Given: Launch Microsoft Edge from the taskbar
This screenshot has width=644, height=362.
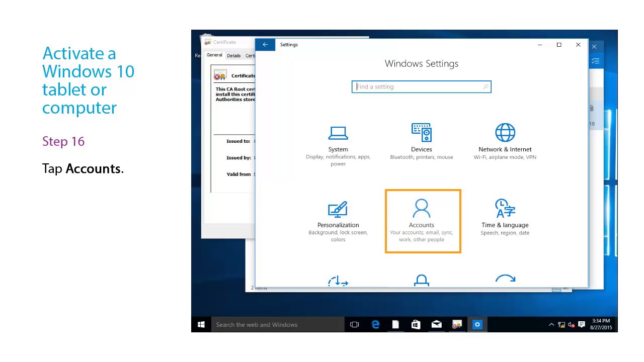Looking at the screenshot, I should coord(375,325).
